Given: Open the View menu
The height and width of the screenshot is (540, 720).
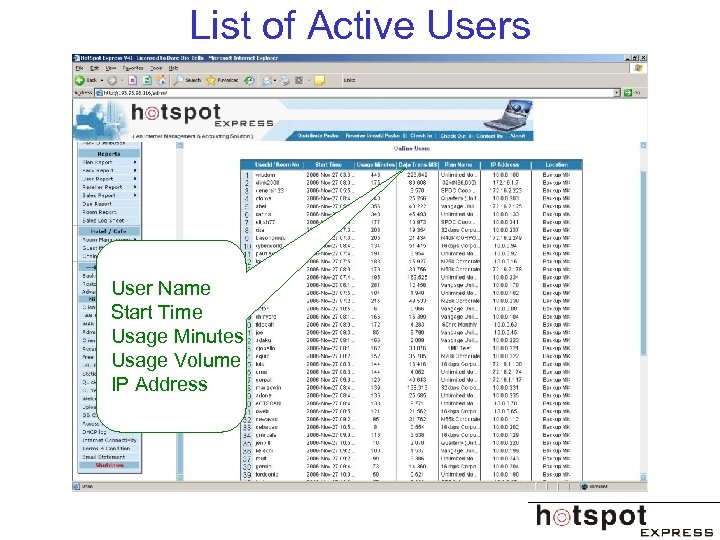Looking at the screenshot, I should pyautogui.click(x=111, y=68).
